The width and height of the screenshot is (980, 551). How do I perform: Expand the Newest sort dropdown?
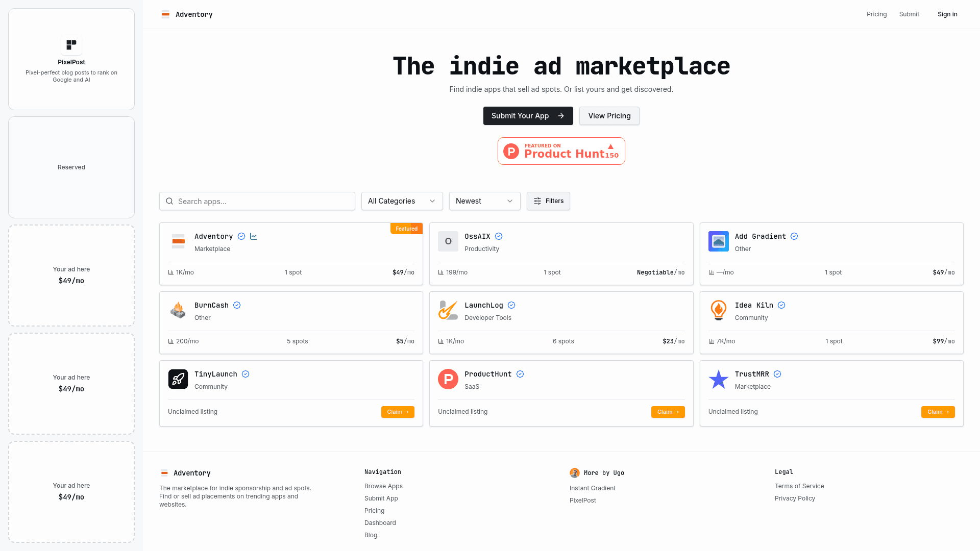click(484, 201)
